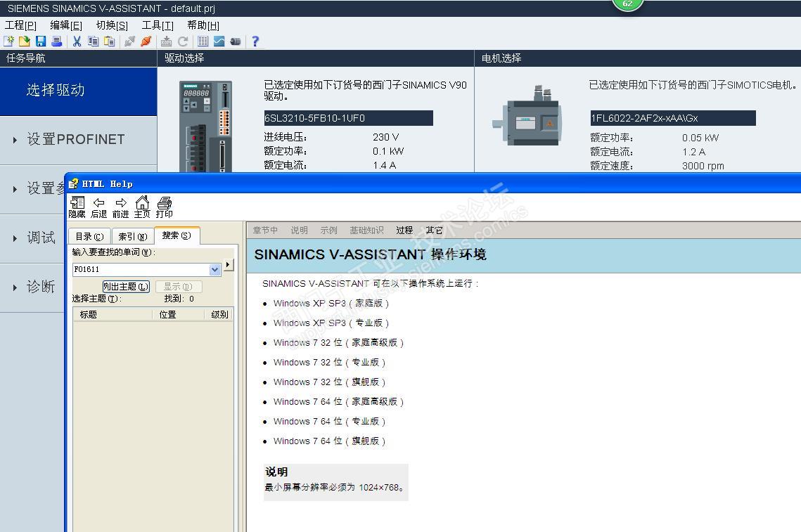Click the 其它 help navigation link
Viewport: 801px width, 532px height.
(x=434, y=231)
